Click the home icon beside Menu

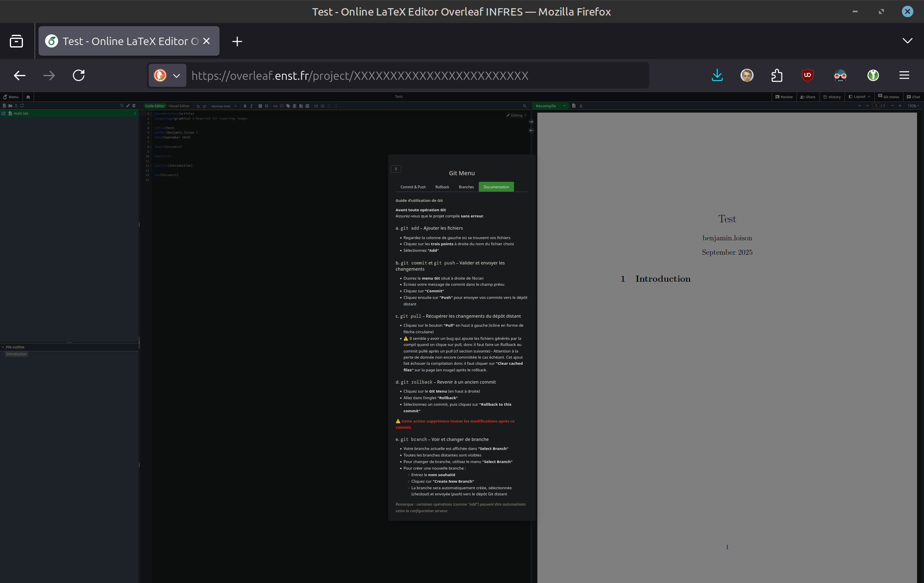tap(28, 97)
